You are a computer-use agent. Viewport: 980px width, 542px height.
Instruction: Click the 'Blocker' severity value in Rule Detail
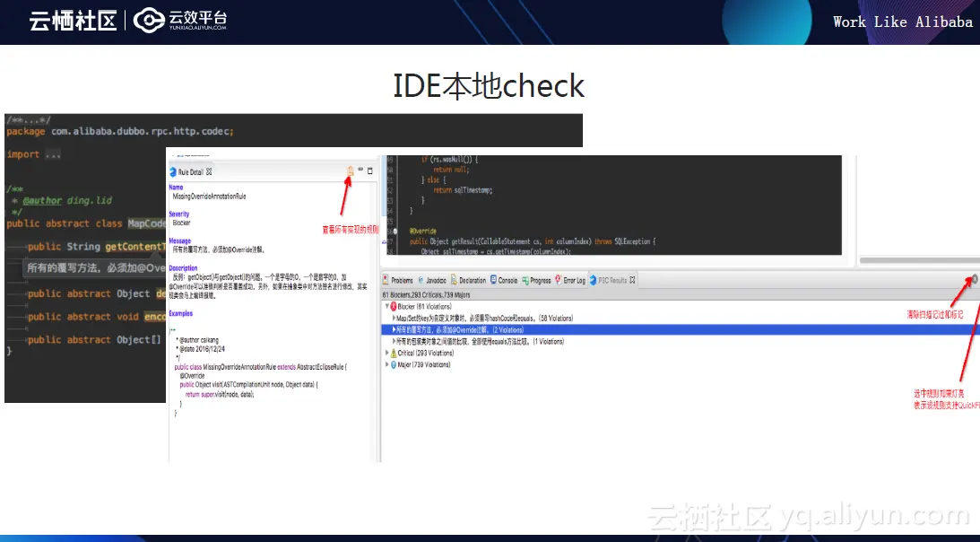181,223
